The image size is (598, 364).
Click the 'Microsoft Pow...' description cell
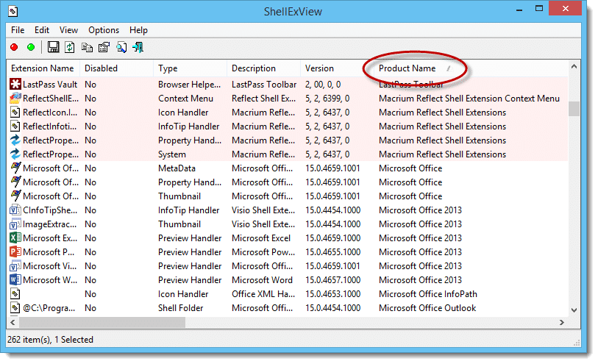pos(263,252)
